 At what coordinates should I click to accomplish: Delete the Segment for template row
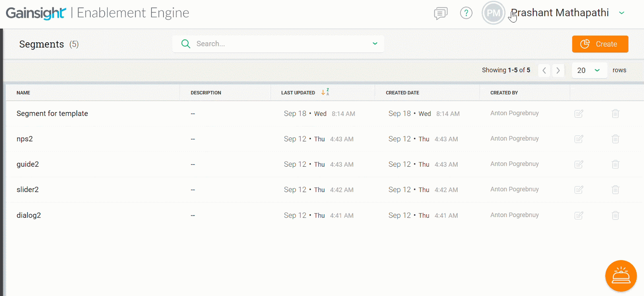click(615, 114)
